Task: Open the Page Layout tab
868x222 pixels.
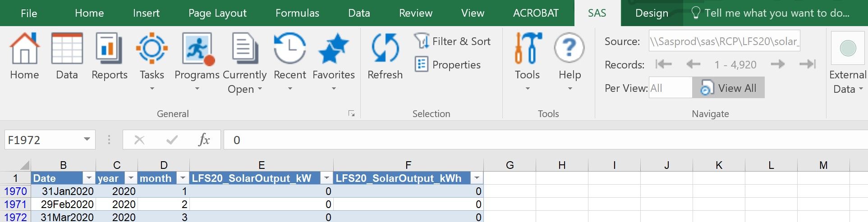Action: (x=217, y=13)
